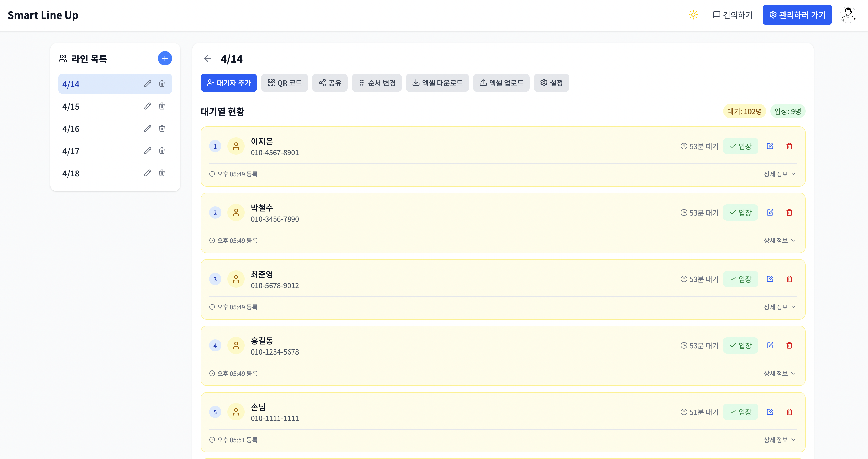Expand 상세 정보 for 최준영
Image resolution: width=868 pixels, height=459 pixels.
779,307
